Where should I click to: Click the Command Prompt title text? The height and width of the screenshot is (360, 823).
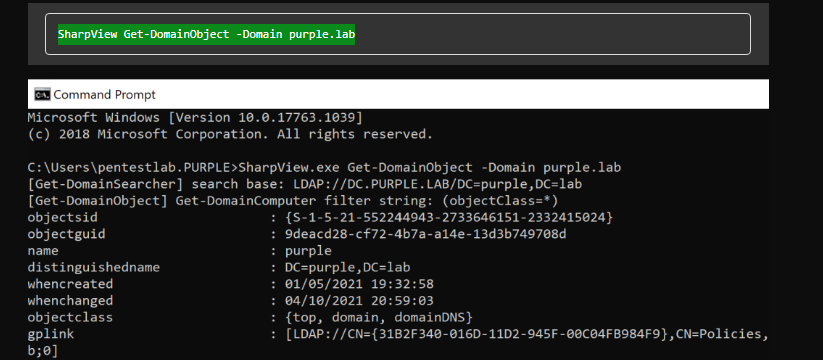pos(104,95)
